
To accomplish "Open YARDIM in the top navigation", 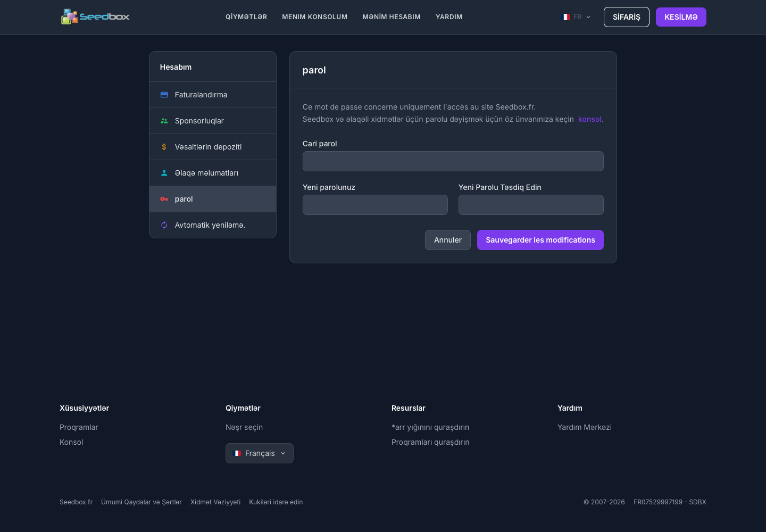I will 449,17.
